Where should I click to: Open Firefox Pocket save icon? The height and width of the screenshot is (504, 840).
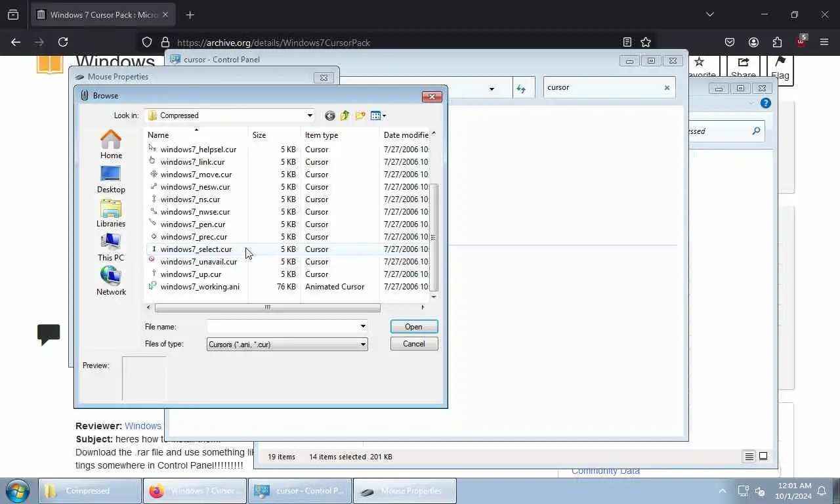pyautogui.click(x=730, y=42)
